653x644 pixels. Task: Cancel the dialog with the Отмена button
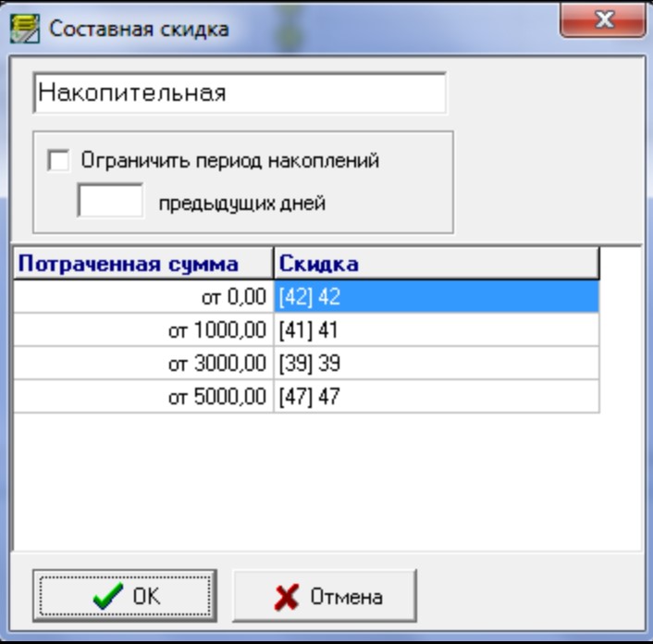[325, 596]
